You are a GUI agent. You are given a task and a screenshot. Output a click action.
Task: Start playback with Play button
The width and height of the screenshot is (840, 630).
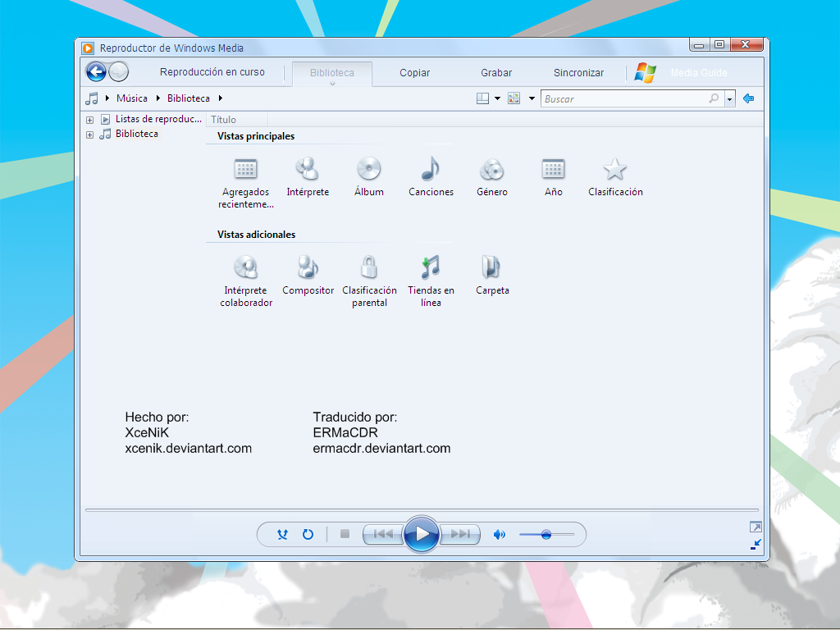422,533
